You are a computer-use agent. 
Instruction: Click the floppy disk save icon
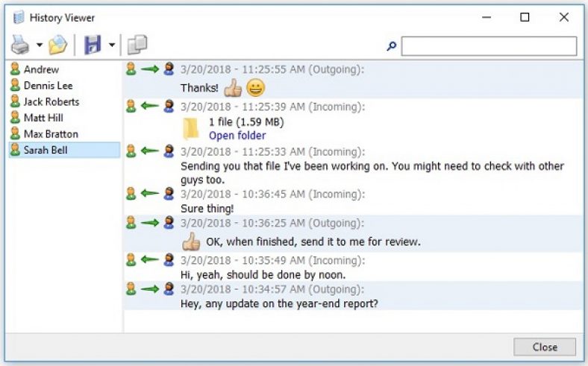(x=93, y=45)
